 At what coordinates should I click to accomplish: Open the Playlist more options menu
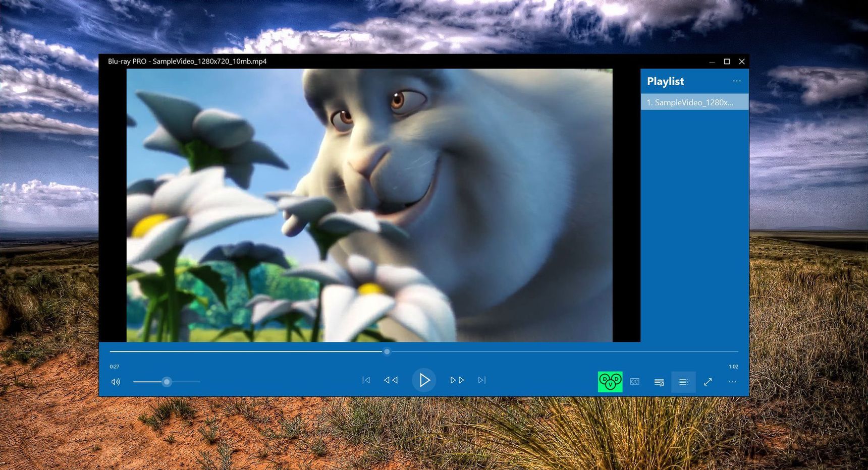click(x=737, y=81)
